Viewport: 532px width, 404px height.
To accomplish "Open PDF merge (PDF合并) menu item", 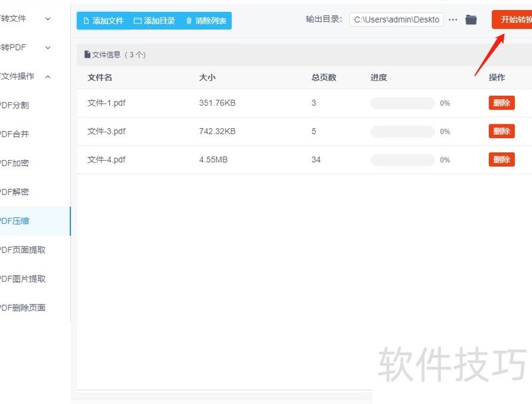I will 15,134.
